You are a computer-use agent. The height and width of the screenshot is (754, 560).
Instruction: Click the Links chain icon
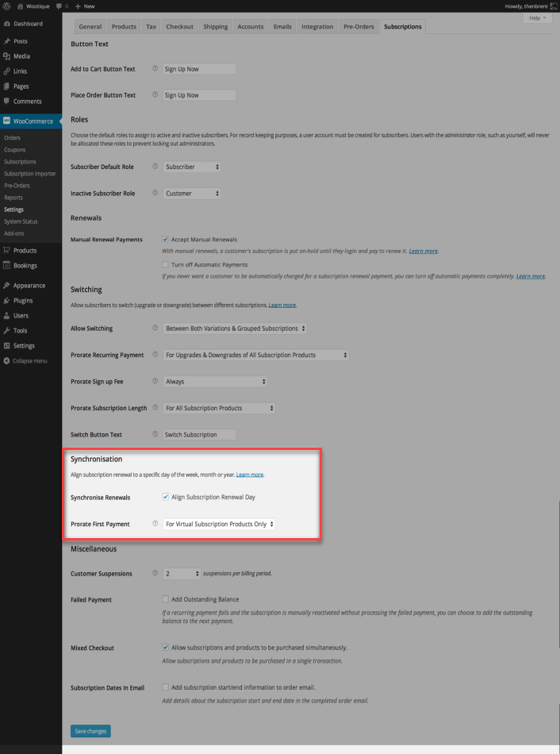[x=6, y=71]
